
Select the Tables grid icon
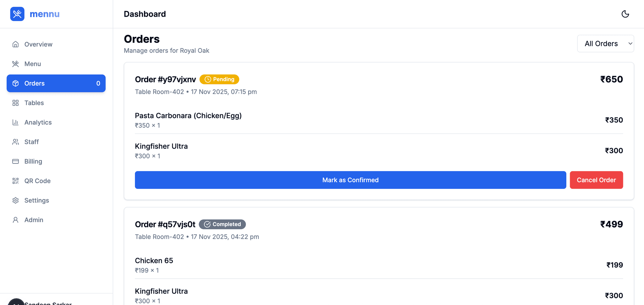tap(16, 103)
